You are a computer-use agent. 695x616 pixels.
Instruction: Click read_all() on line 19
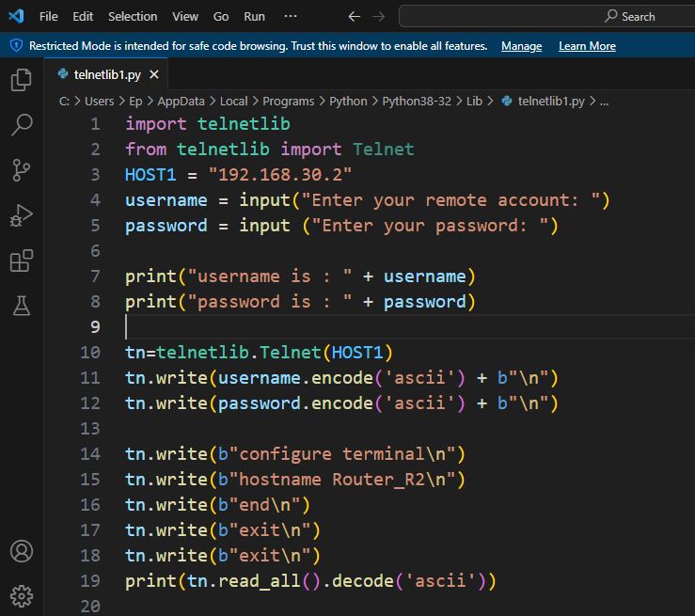(x=272, y=580)
